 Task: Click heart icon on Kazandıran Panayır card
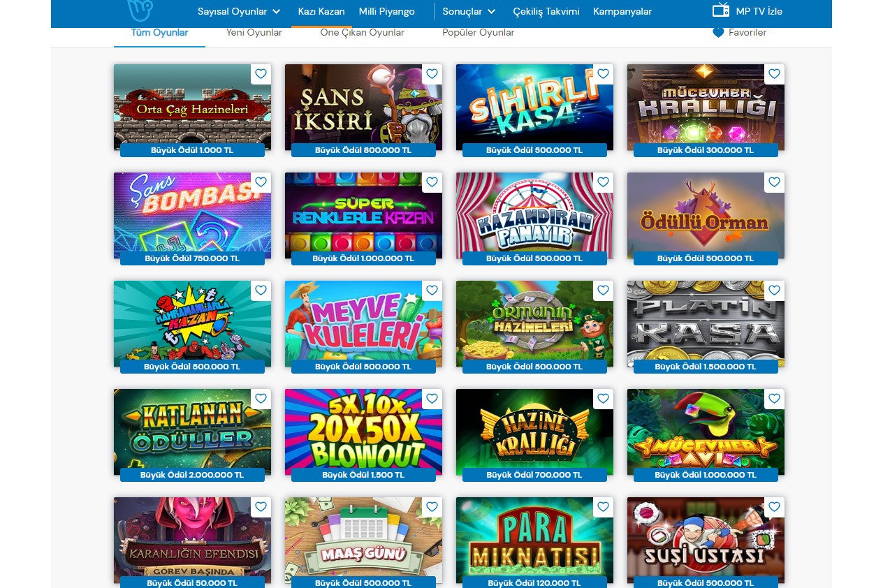coord(603,182)
